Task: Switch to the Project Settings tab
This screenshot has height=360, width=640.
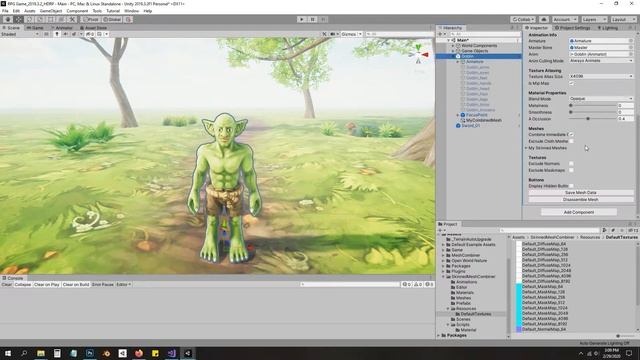Action: (572, 28)
